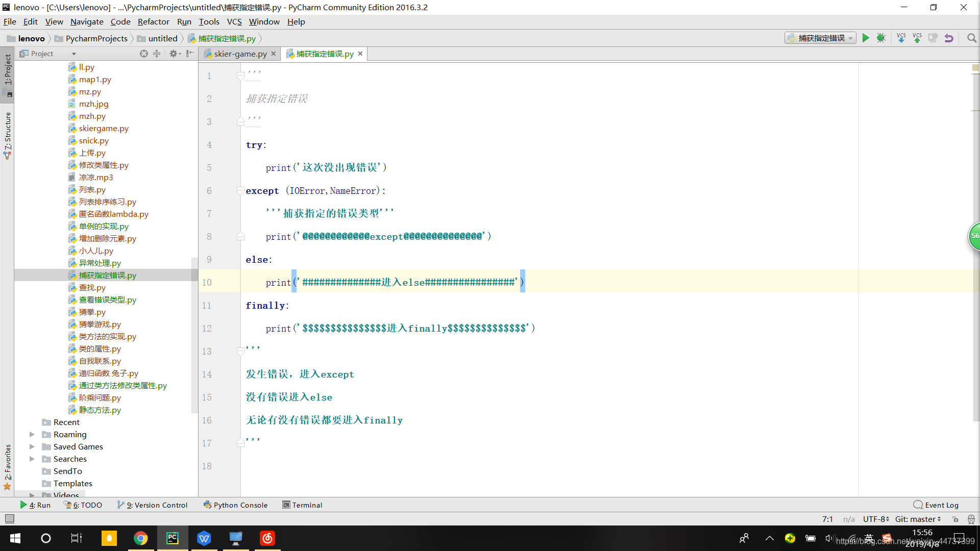This screenshot has height=551, width=980.
Task: Change the UTF-8 file encoding
Action: point(876,519)
